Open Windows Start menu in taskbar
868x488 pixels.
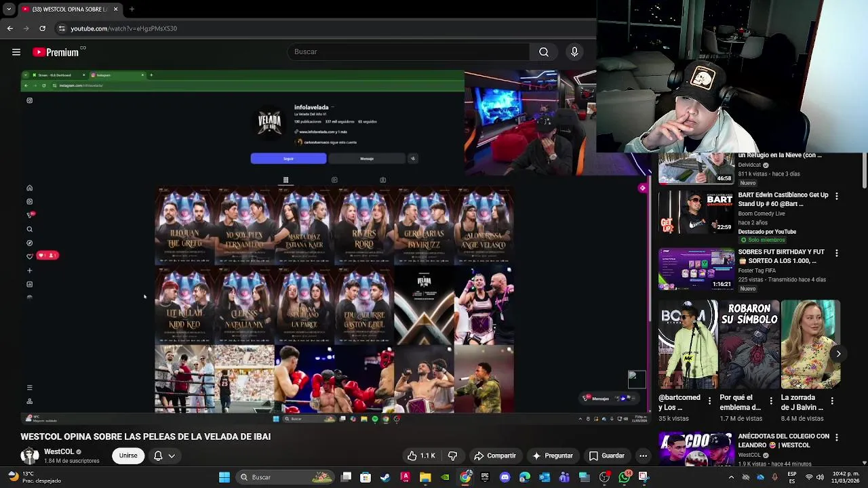point(224,477)
